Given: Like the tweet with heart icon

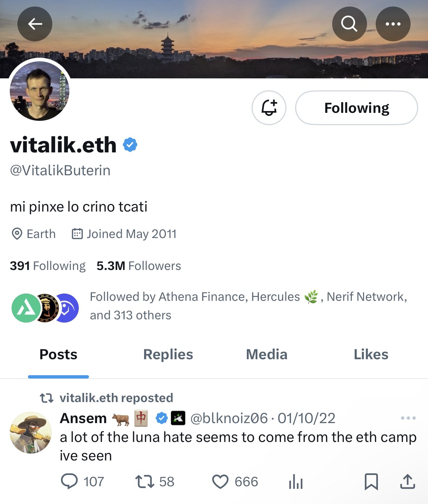Looking at the screenshot, I should pyautogui.click(x=220, y=482).
